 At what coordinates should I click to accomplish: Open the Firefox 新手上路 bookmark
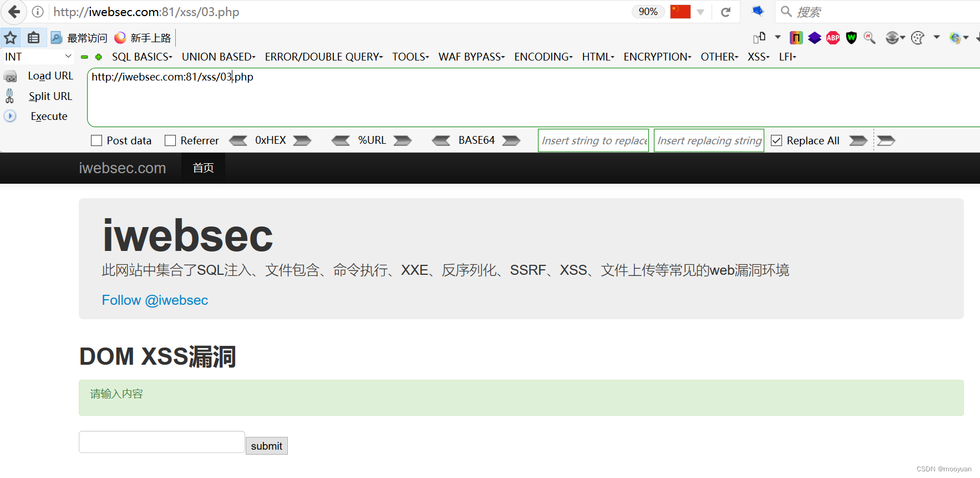(143, 38)
